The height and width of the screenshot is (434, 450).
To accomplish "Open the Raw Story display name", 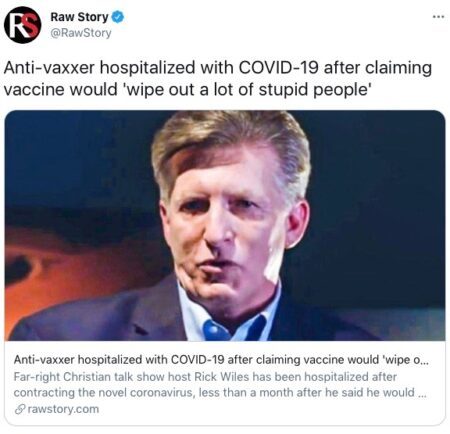I will point(79,17).
